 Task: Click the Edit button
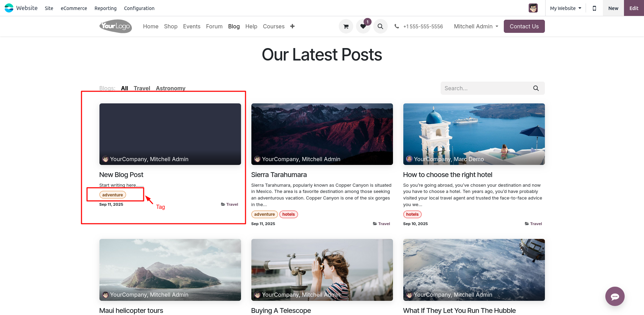click(x=634, y=8)
